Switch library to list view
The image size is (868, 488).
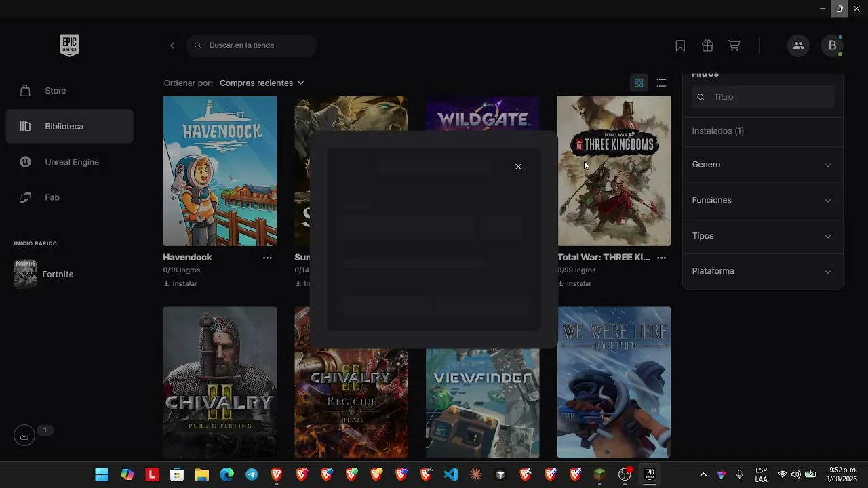pos(662,83)
